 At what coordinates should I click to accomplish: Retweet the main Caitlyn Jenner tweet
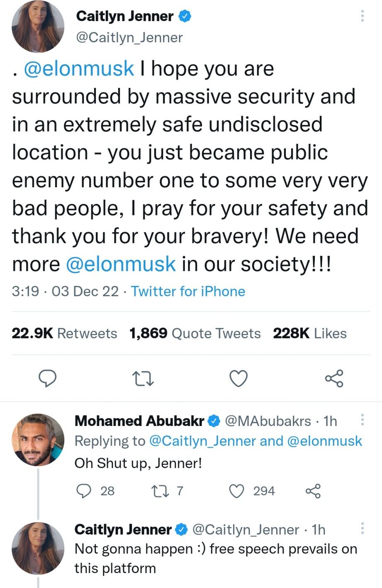(x=143, y=378)
